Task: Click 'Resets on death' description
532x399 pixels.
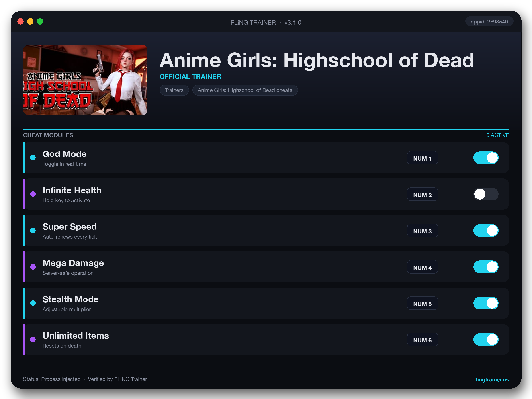Action: click(62, 346)
